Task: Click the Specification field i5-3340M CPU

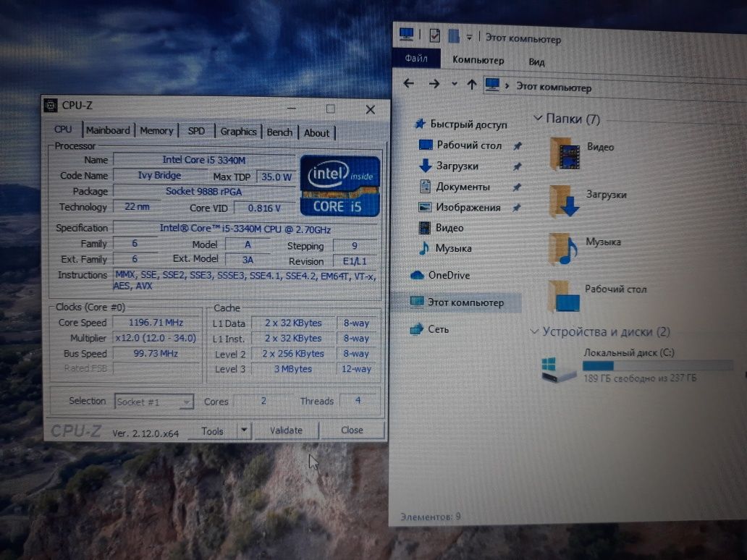Action: (245, 229)
